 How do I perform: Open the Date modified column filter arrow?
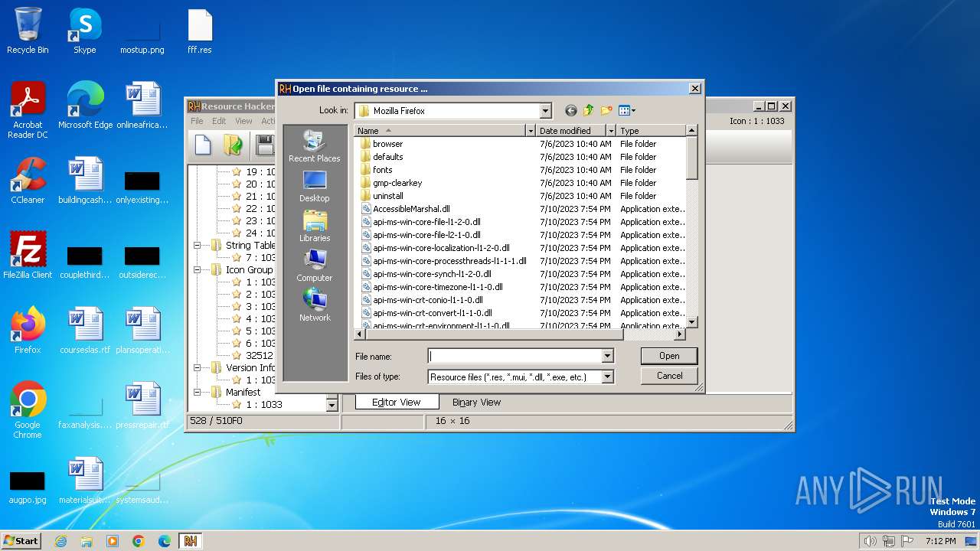610,131
